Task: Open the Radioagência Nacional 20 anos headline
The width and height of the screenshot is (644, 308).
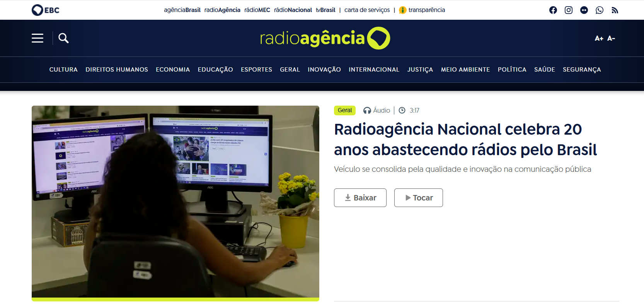Action: (x=465, y=139)
